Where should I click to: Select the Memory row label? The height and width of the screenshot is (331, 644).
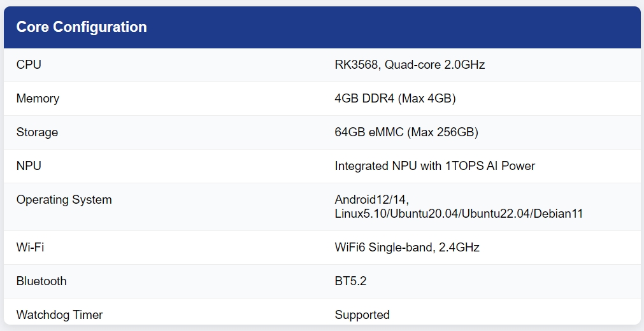(x=38, y=99)
